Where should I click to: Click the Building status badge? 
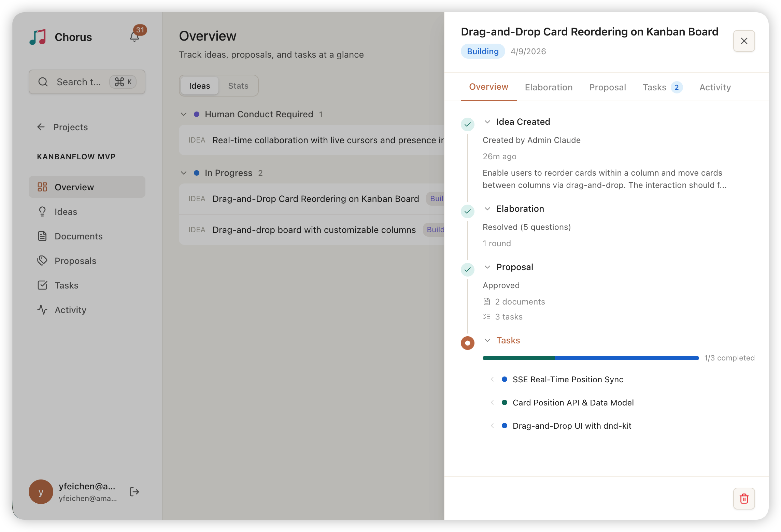point(482,51)
